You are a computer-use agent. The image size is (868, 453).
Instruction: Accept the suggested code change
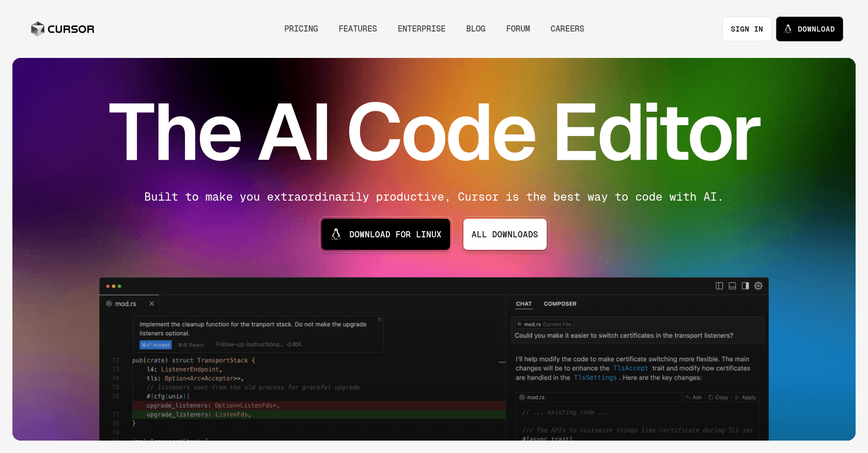tap(156, 345)
